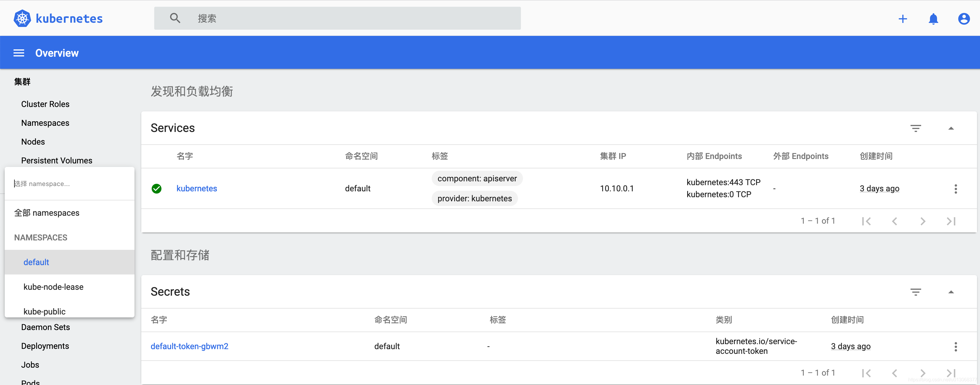Open the user account icon
This screenshot has height=385, width=980.
[963, 19]
